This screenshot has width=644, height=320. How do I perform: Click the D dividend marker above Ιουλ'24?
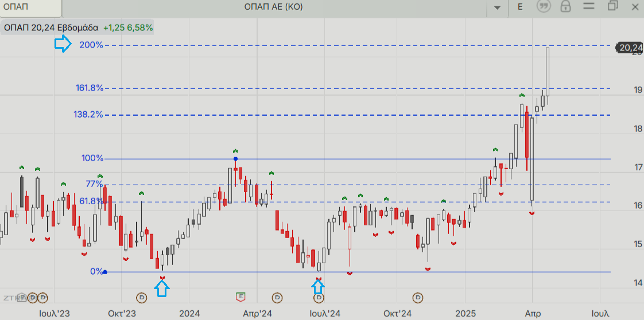click(x=319, y=297)
